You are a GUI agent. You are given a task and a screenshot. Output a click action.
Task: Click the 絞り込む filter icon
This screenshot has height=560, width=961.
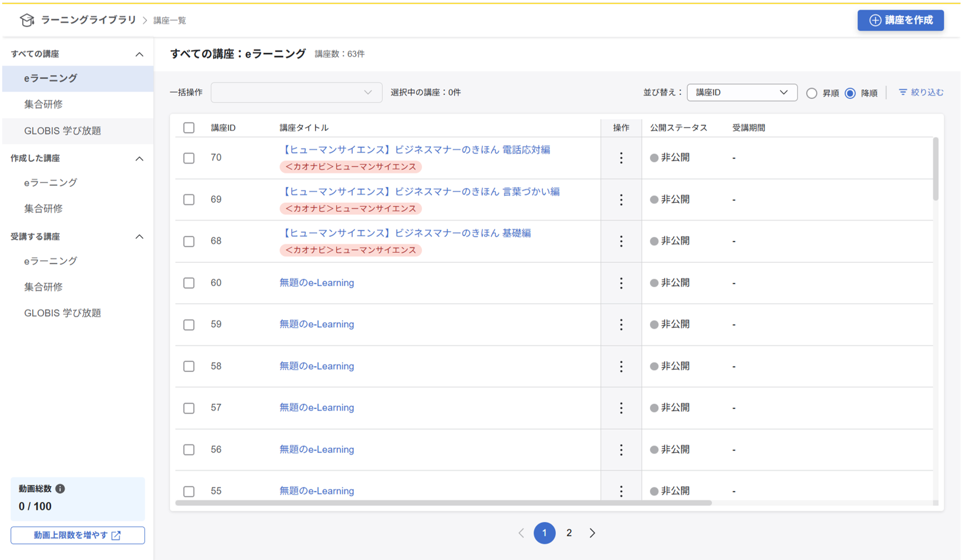click(x=902, y=93)
